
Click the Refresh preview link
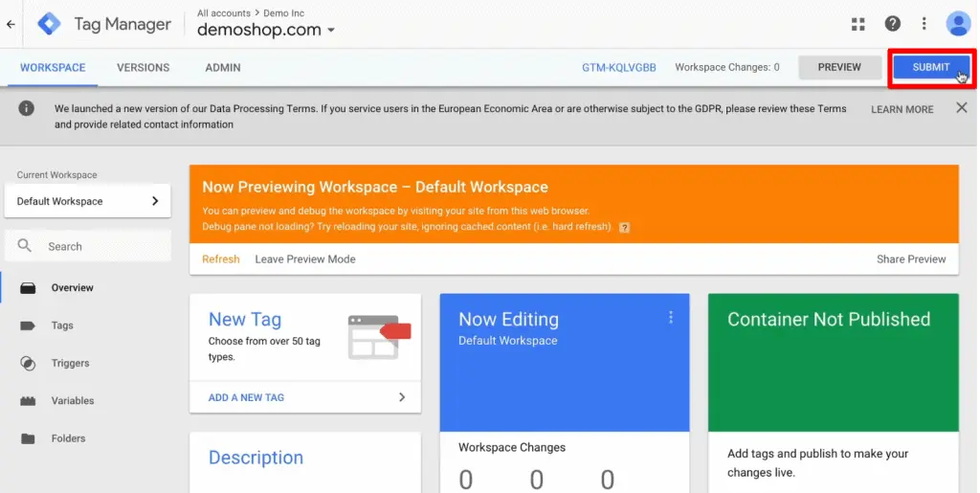tap(221, 259)
